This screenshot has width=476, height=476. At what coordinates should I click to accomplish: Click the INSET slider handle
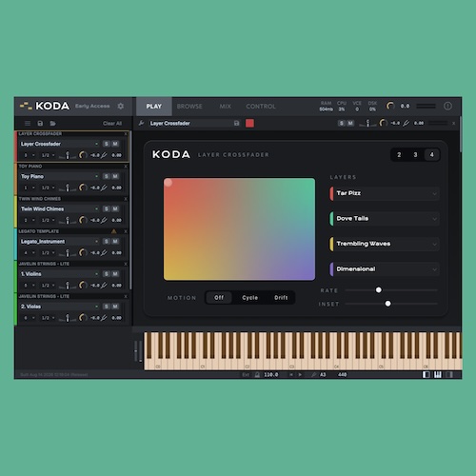tap(387, 304)
